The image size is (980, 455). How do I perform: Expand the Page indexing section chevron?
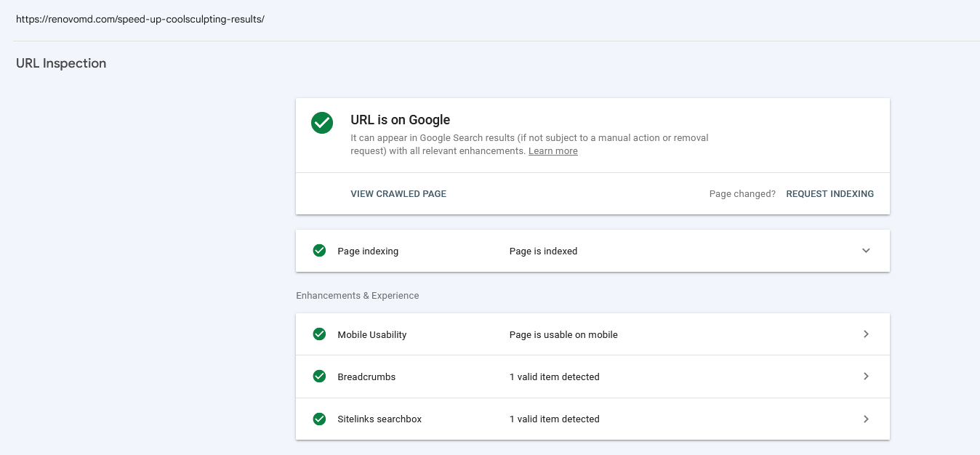866,251
